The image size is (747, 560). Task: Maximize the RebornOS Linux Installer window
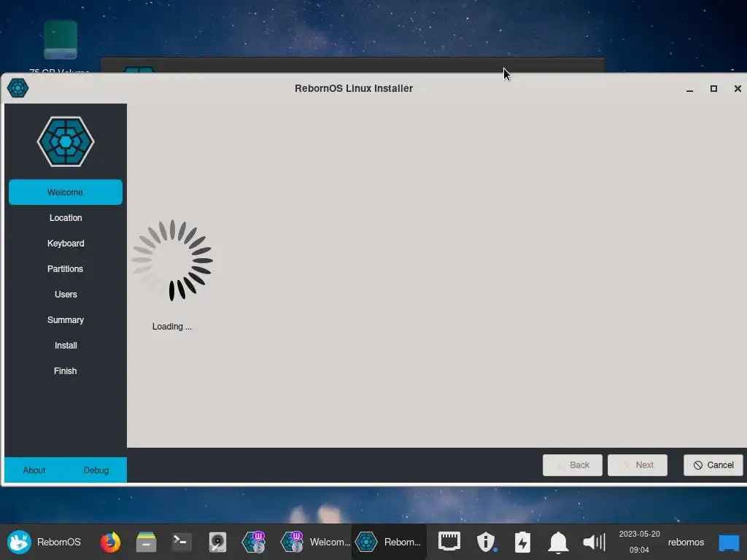pyautogui.click(x=713, y=88)
